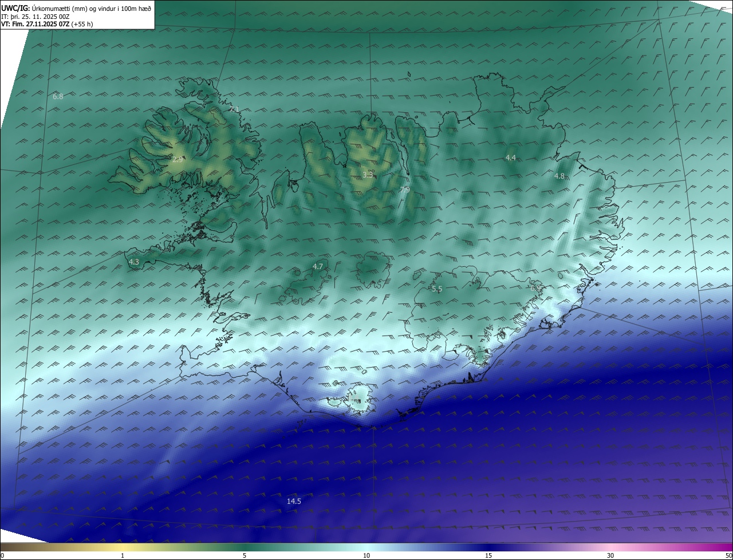Click the 4.7 value on the map
This screenshot has height=560, width=733.
click(x=318, y=267)
